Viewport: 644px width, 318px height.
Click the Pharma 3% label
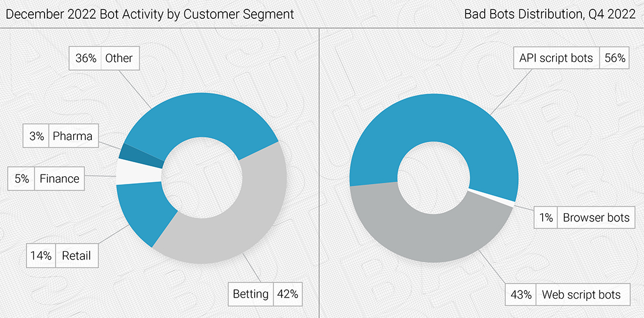point(61,136)
